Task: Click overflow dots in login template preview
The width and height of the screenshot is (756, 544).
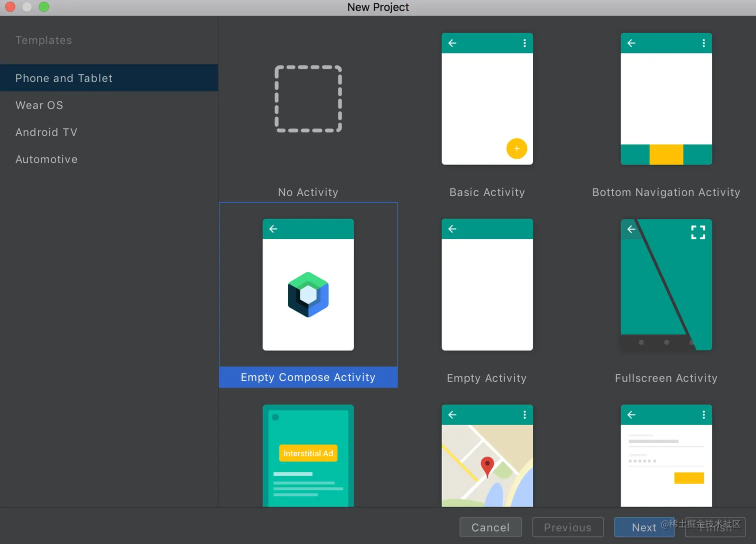Action: pyautogui.click(x=703, y=414)
